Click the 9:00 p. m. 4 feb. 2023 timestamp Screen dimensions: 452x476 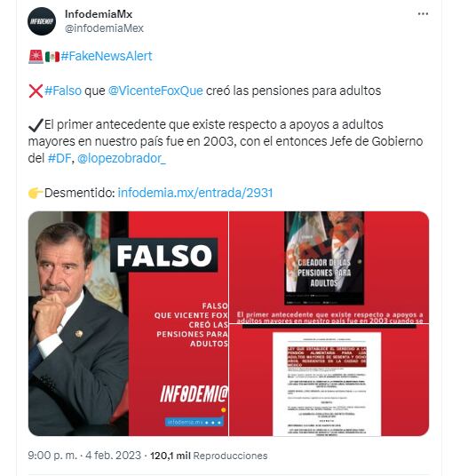(x=84, y=456)
